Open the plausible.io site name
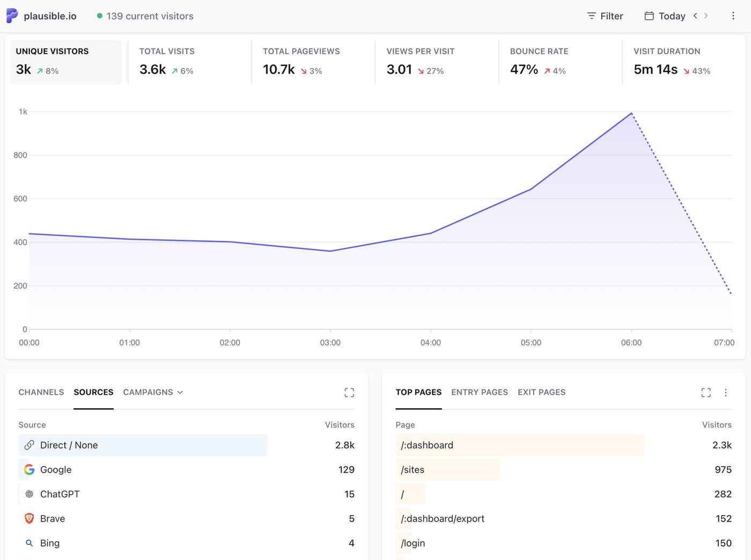 click(50, 16)
